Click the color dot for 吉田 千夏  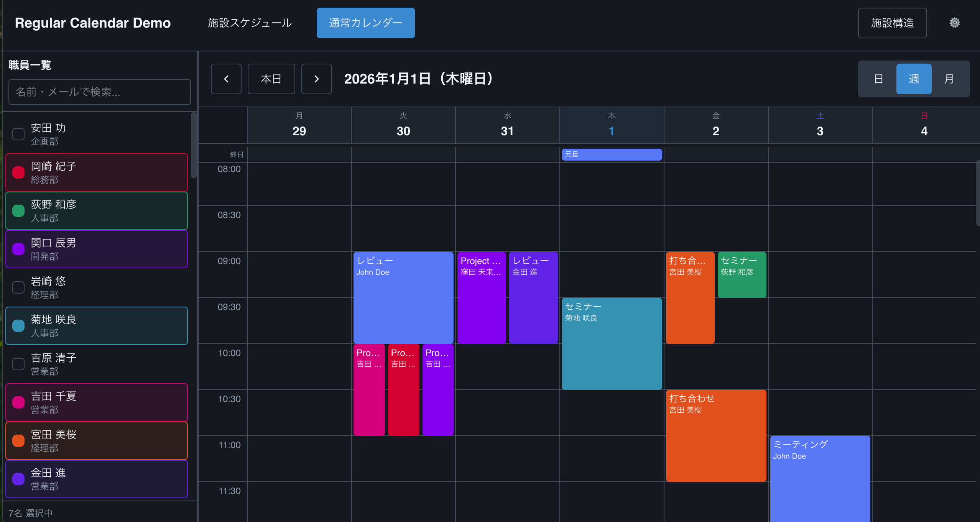18,402
